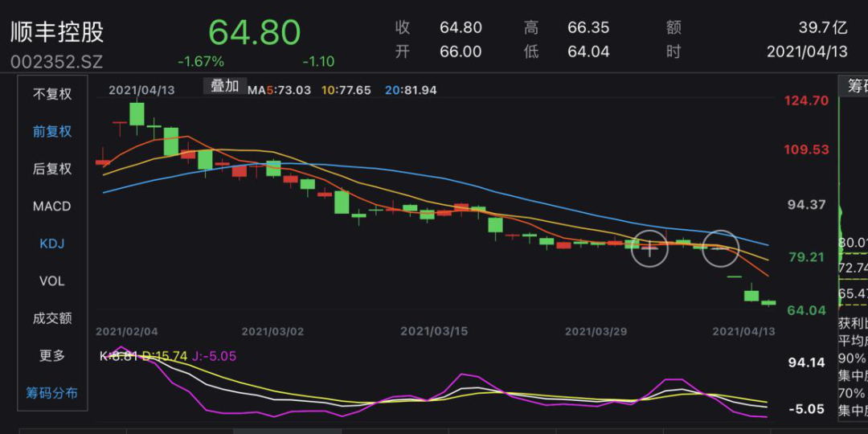Screen dimensions: 868x434
Task: Click the empty circle marker right of crosshair
Action: pyautogui.click(x=720, y=248)
